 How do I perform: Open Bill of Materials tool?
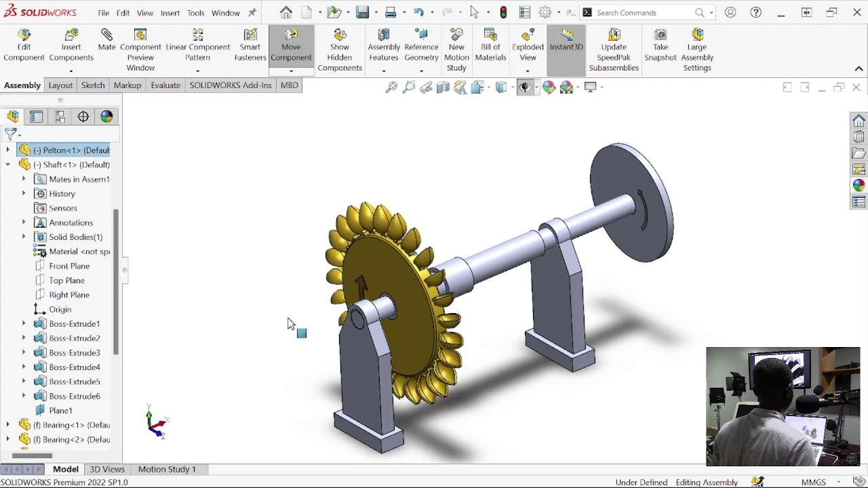pyautogui.click(x=490, y=45)
